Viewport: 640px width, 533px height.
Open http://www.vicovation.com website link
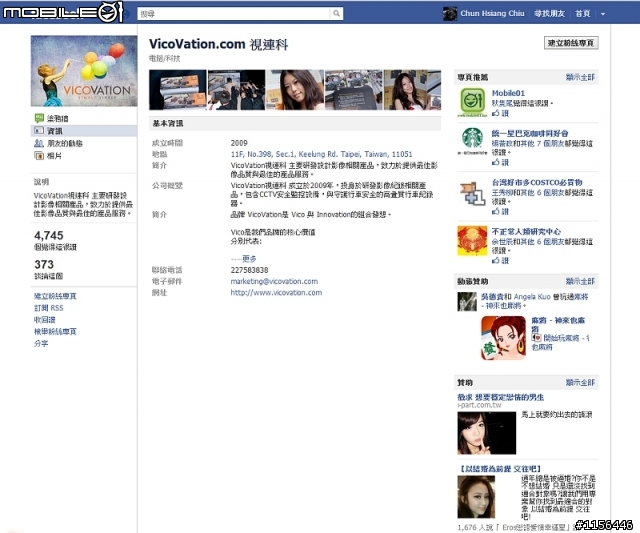coord(276,293)
